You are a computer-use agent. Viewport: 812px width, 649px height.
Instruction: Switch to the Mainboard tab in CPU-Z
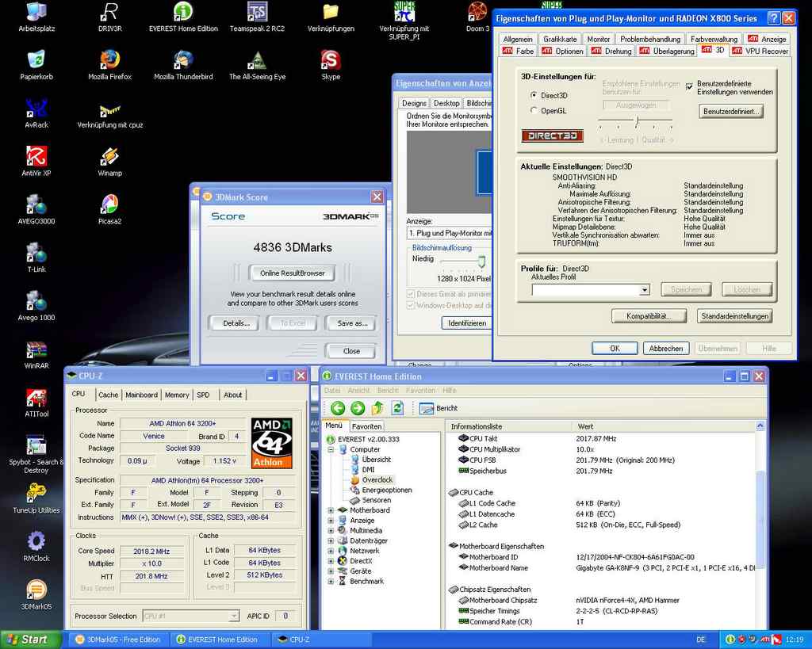[141, 395]
